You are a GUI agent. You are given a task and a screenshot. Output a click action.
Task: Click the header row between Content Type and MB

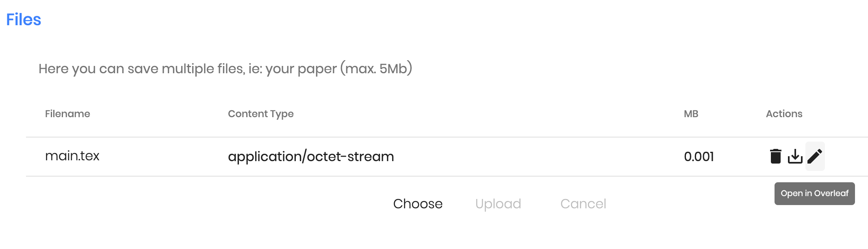click(x=488, y=114)
